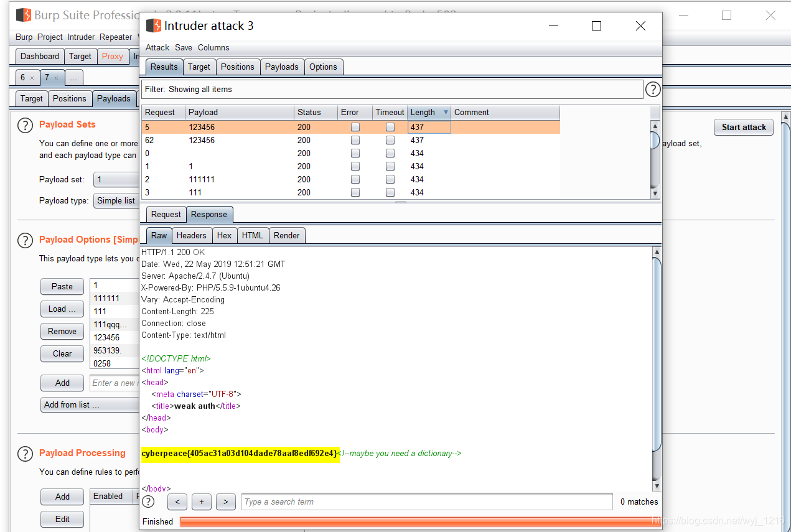791x532 pixels.
Task: Open Repeater menu in Burp Suite
Action: 116,37
